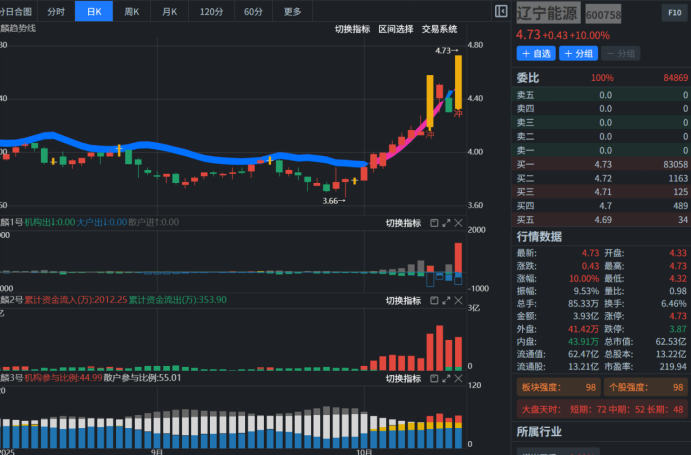Restore window icon on 机构出 indicator panel
This screenshot has width=691, height=455.
[434, 222]
